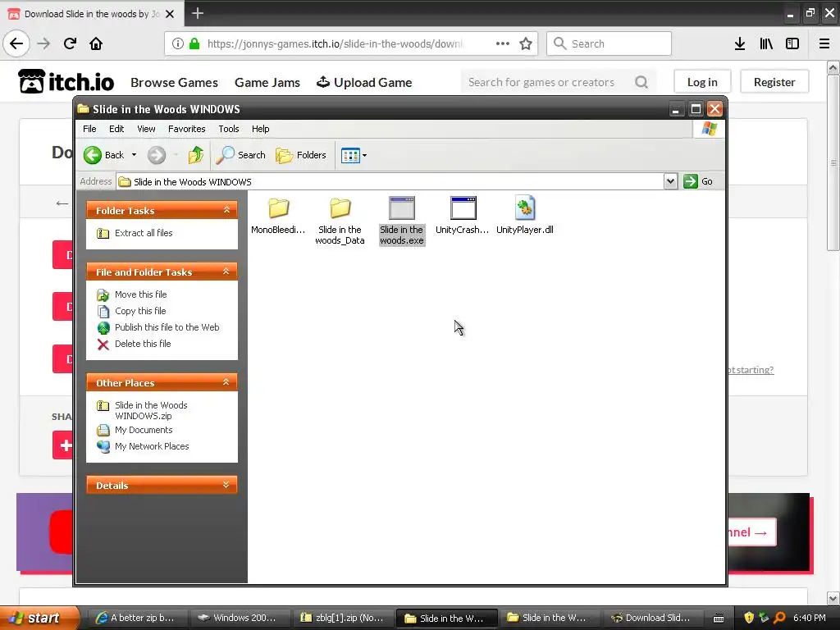Screen dimensions: 840x630
Task: Open Firefox library icon
Action: point(766,43)
